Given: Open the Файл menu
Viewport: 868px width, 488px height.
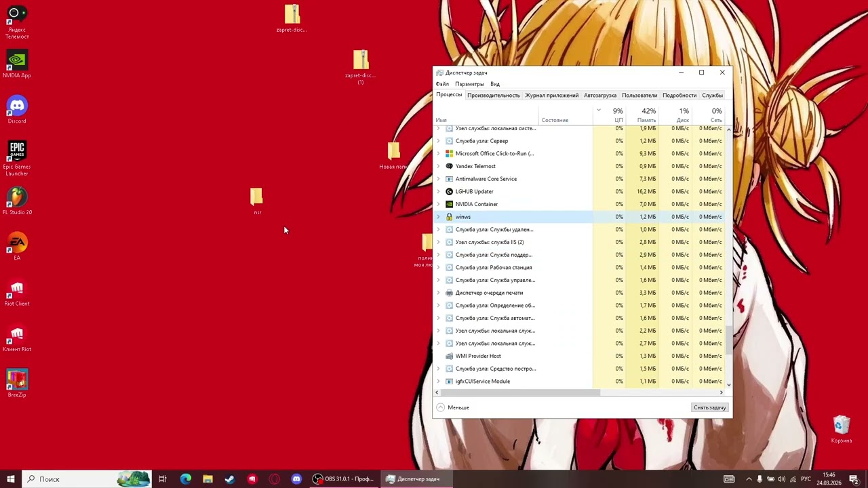Looking at the screenshot, I should (442, 84).
